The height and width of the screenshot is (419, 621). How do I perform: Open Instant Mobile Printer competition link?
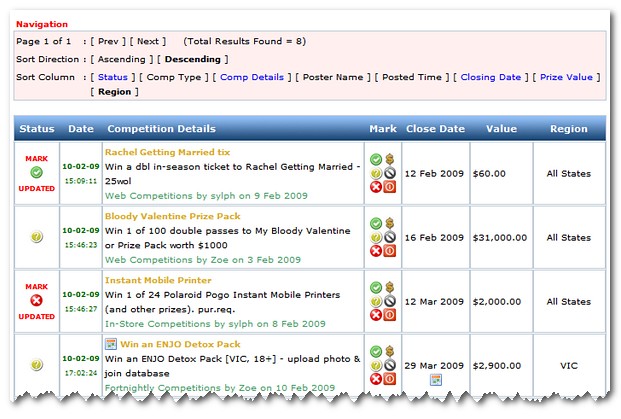[x=158, y=280]
